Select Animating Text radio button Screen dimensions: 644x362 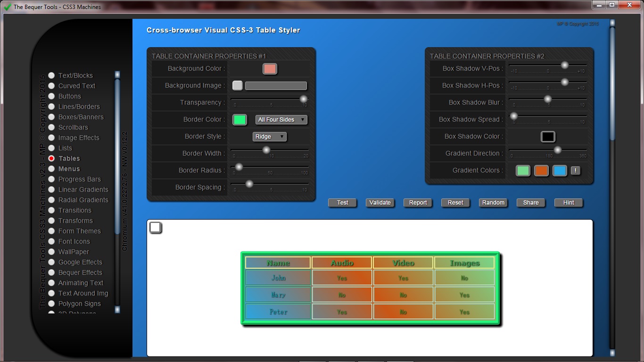click(x=51, y=283)
